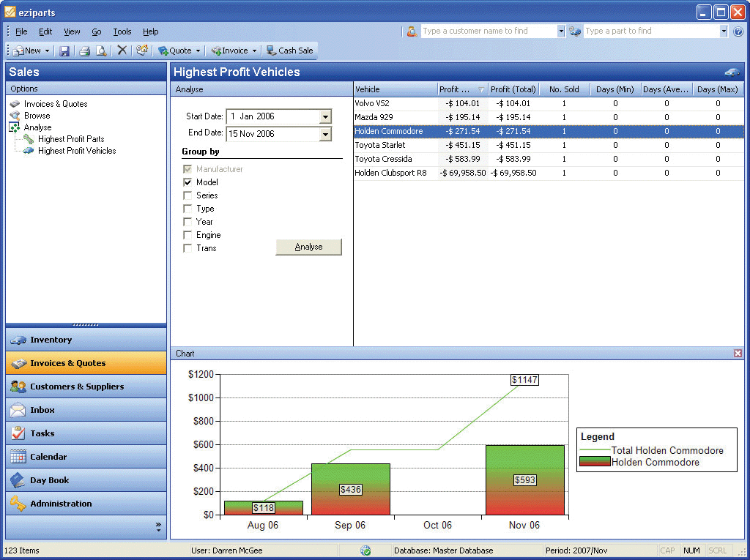
Task: Click the Delete X toolbar icon
Action: point(122,51)
